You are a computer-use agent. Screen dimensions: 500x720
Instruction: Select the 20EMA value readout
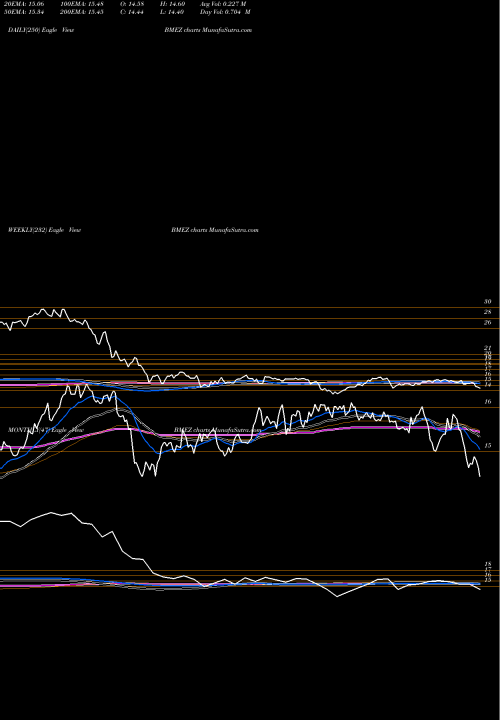pyautogui.click(x=22, y=3)
